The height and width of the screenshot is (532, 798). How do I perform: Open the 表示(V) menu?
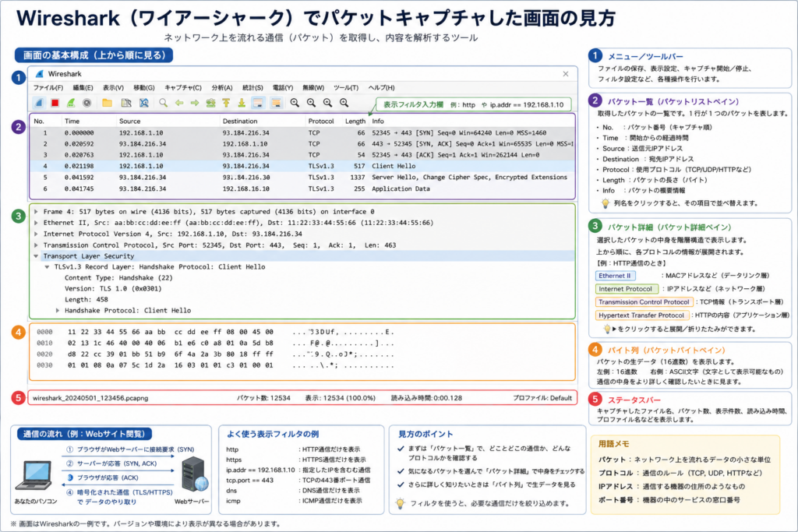[113, 87]
